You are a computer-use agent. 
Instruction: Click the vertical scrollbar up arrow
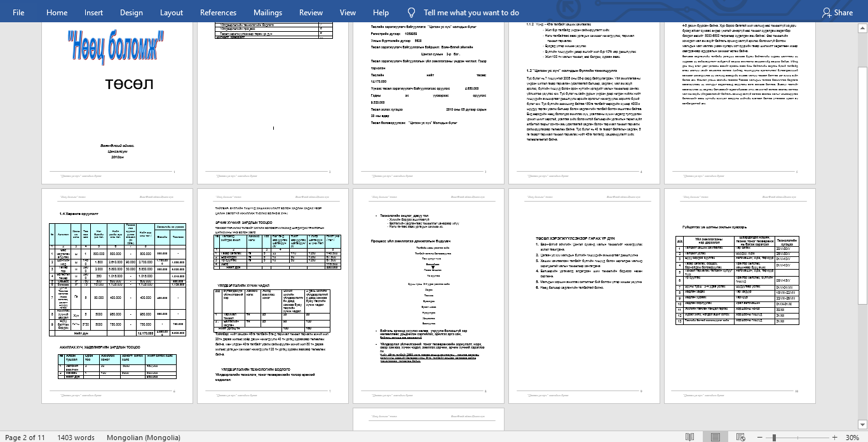(x=863, y=28)
